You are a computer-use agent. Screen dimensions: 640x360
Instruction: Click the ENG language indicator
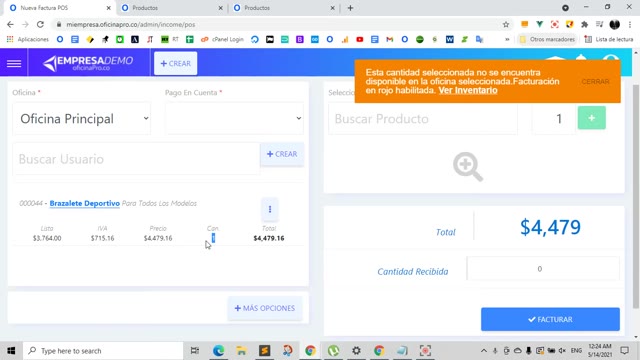coord(576,351)
